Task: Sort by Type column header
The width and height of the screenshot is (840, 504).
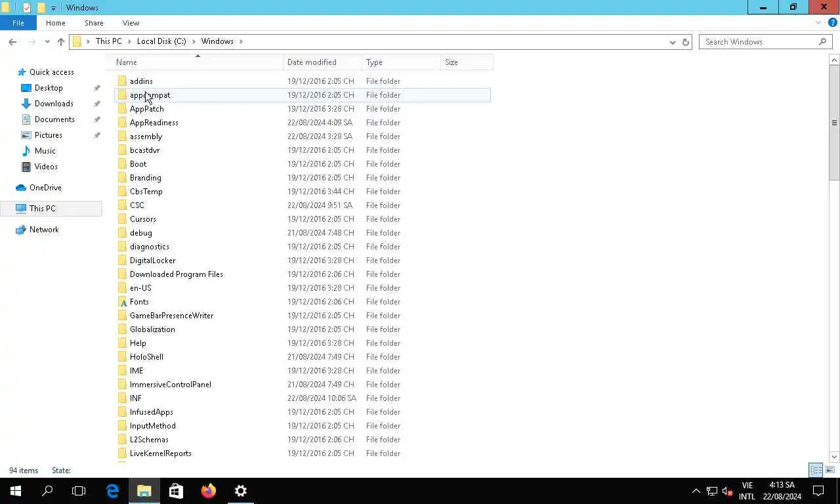Action: (401, 62)
